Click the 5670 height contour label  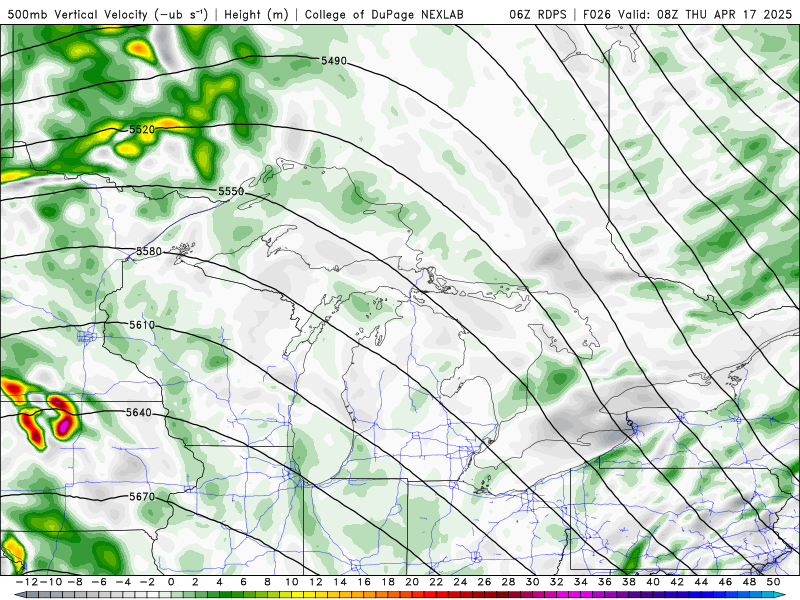142,496
